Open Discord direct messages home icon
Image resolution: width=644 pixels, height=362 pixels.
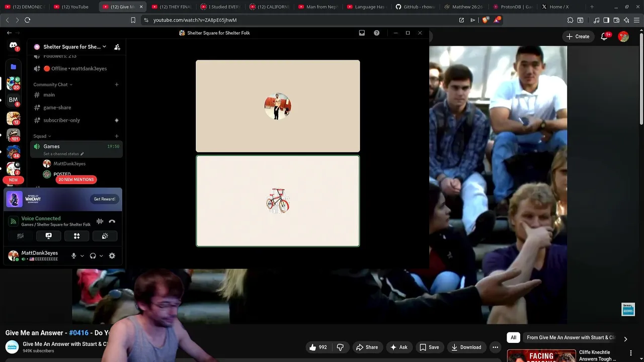click(14, 46)
